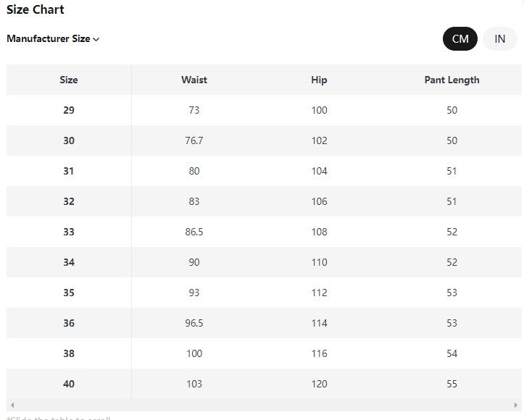
Task: Select the size 34 row label
Action: click(x=69, y=262)
